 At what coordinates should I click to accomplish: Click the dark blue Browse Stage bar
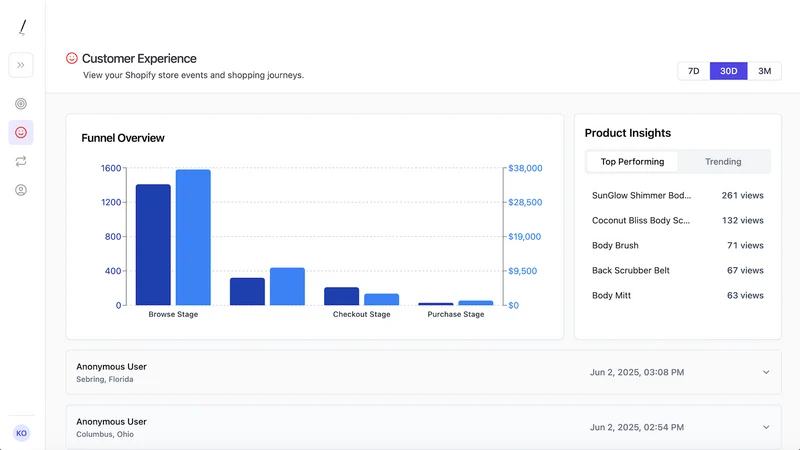(153, 245)
